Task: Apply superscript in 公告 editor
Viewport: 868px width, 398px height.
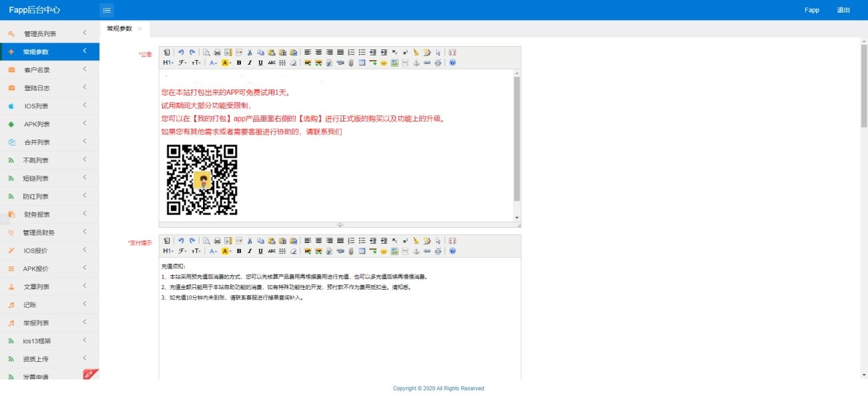Action: 405,52
